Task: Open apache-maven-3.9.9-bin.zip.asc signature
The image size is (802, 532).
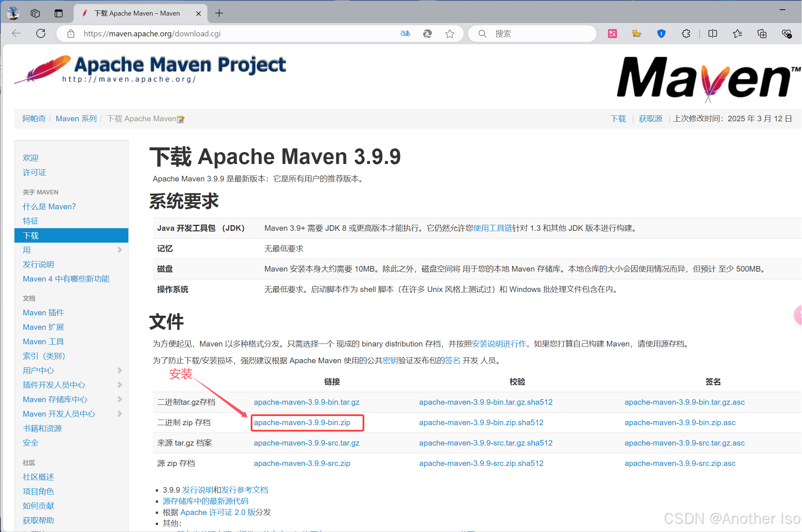Action: pos(680,423)
